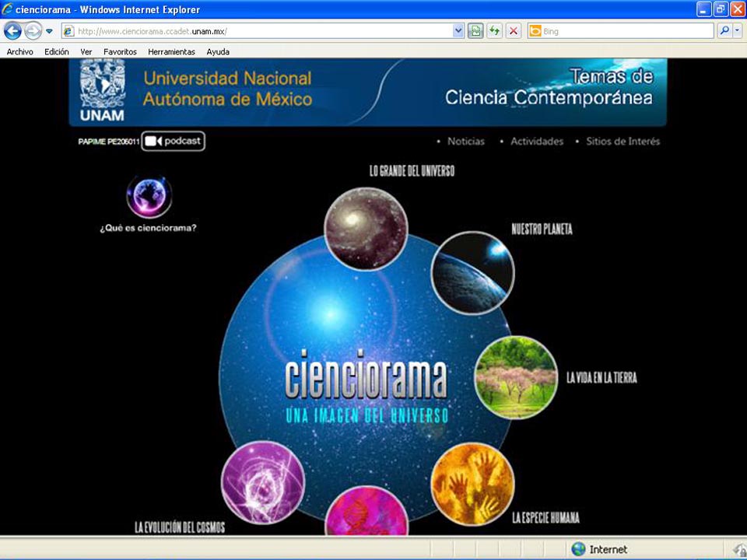Click the magnifier search button

tap(724, 31)
